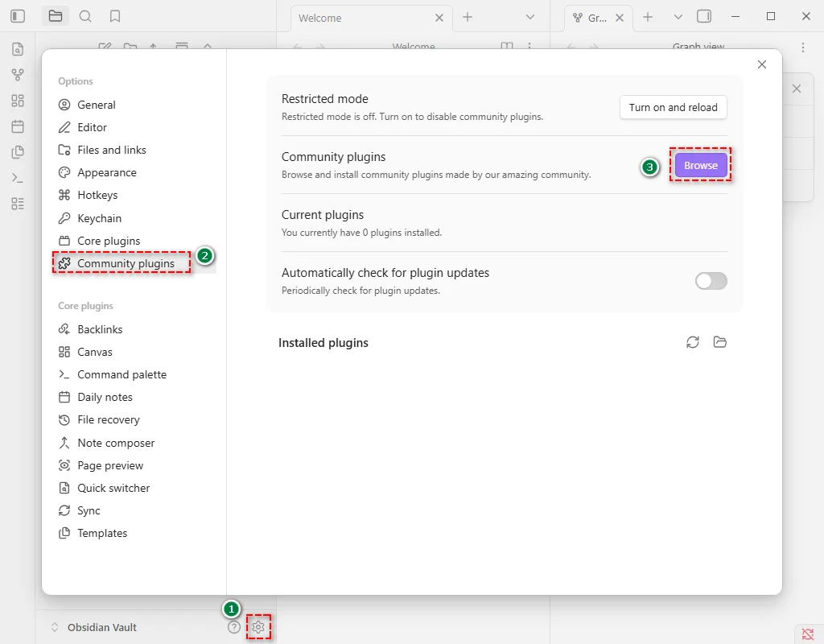Toggle the left sidebar collapse button
Viewport: 824px width, 644px height.
coord(18,16)
